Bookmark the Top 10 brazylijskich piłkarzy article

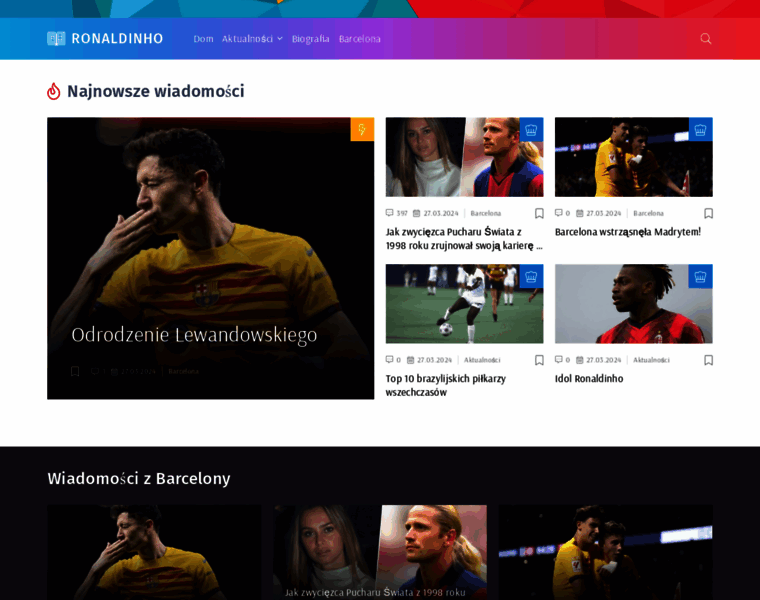click(539, 360)
